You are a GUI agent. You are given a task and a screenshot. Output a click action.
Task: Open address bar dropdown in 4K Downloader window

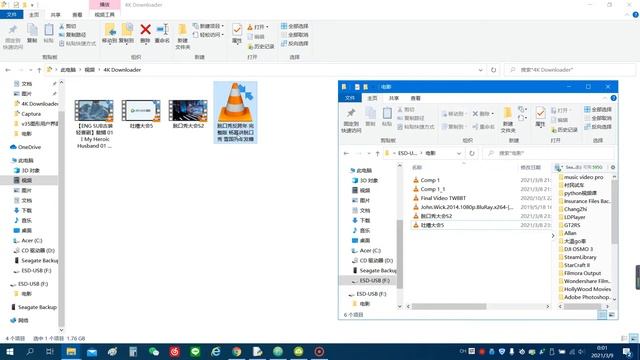[x=480, y=70]
